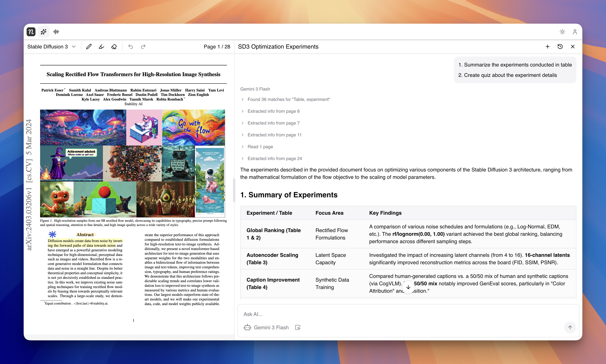Click the redo arrow
606x364 pixels.
[143, 47]
